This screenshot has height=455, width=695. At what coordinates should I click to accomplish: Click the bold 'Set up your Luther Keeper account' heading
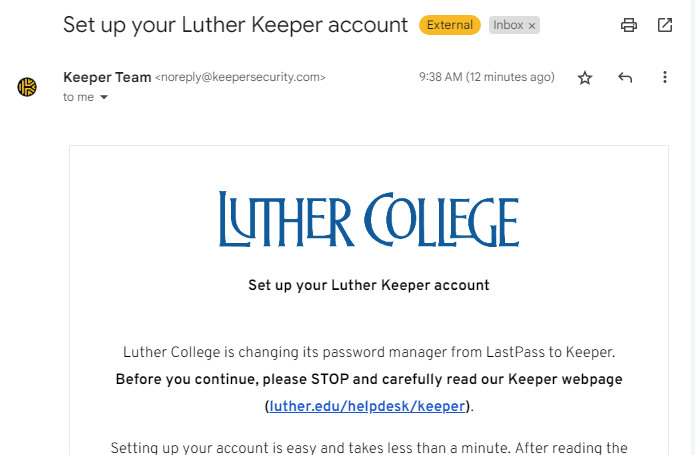pyautogui.click(x=369, y=285)
